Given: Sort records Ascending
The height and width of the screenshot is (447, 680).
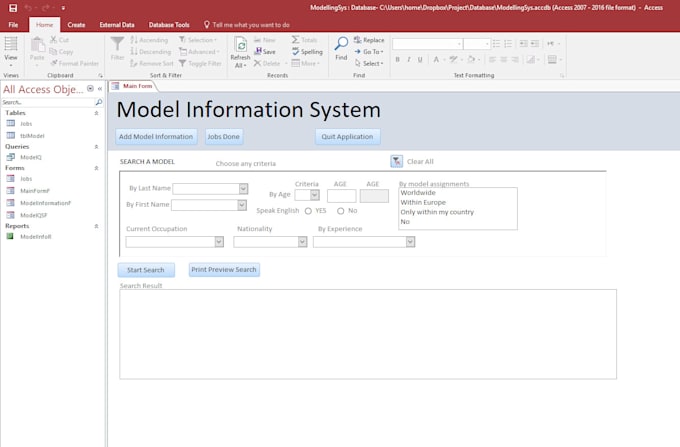Looking at the screenshot, I should pos(149,40).
